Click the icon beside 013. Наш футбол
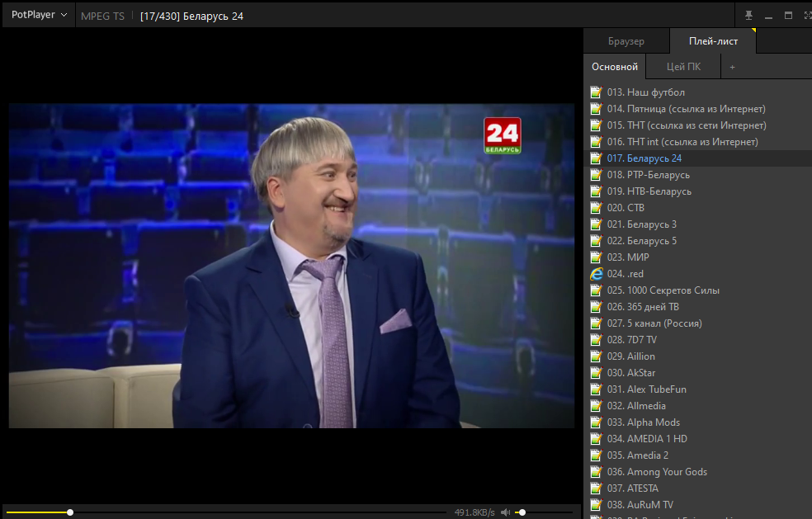Viewport: 812px width, 519px height. coord(597,92)
